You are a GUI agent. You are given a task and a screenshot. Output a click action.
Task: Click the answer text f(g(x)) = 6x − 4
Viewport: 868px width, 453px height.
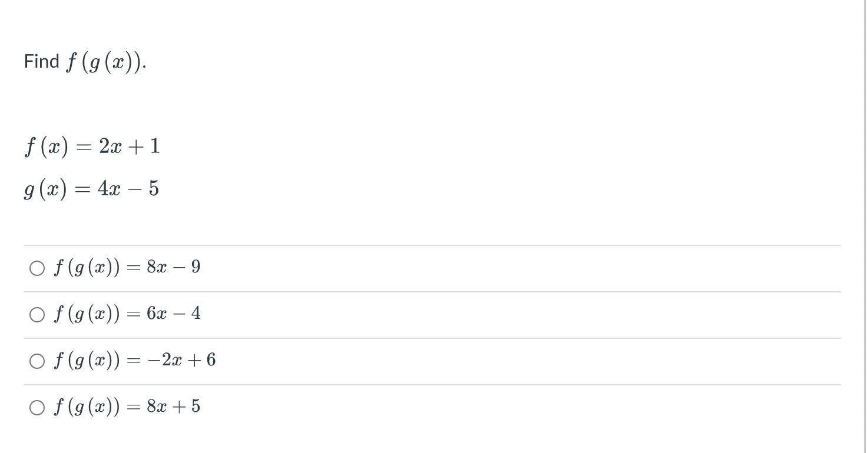click(127, 314)
